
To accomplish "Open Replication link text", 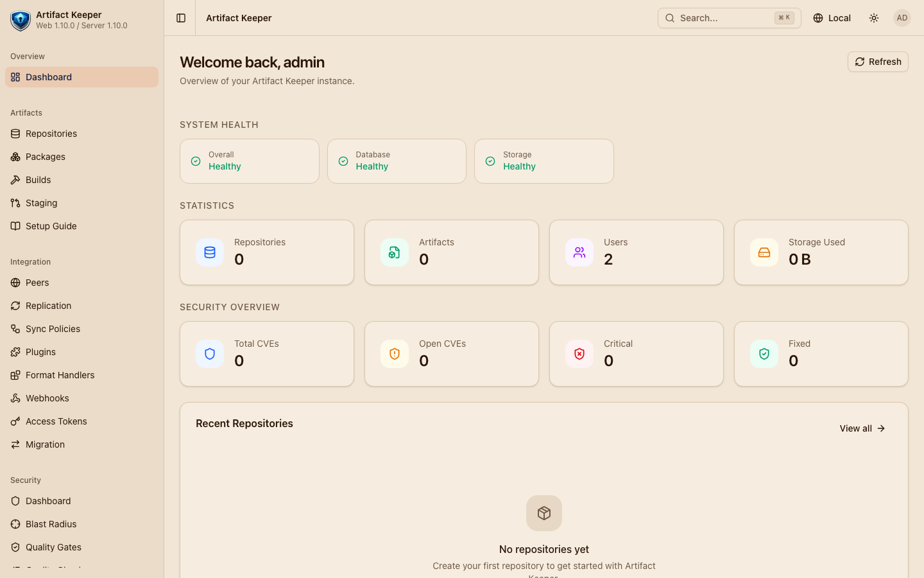I will (x=48, y=306).
